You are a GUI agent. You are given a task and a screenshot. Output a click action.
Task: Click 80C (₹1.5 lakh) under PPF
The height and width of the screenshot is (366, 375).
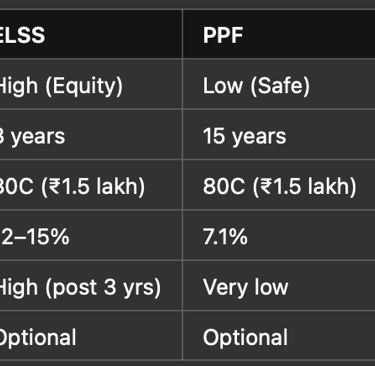pyautogui.click(x=280, y=186)
